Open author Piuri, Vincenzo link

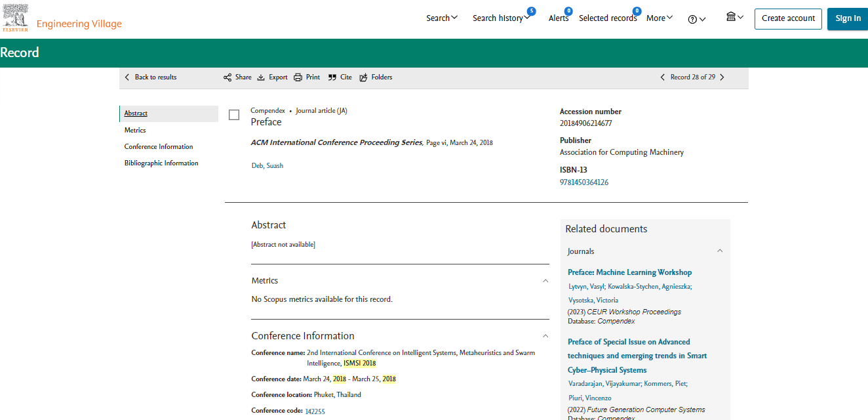[x=590, y=398]
